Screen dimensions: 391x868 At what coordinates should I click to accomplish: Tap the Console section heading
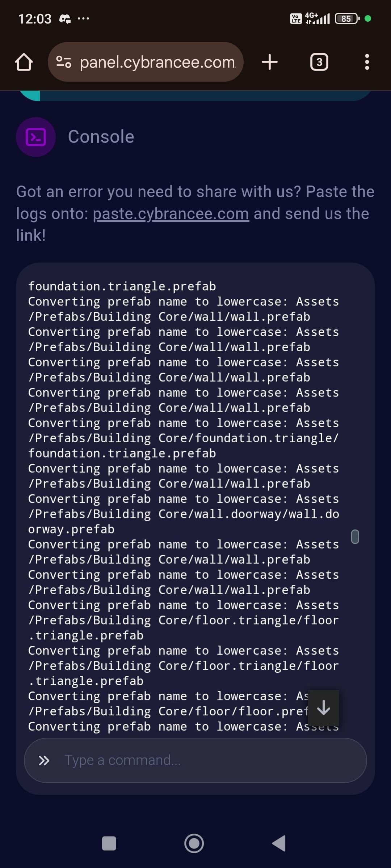[101, 137]
